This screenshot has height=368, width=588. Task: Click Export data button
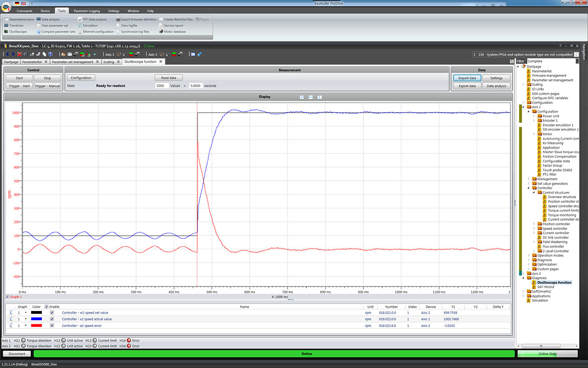[467, 86]
